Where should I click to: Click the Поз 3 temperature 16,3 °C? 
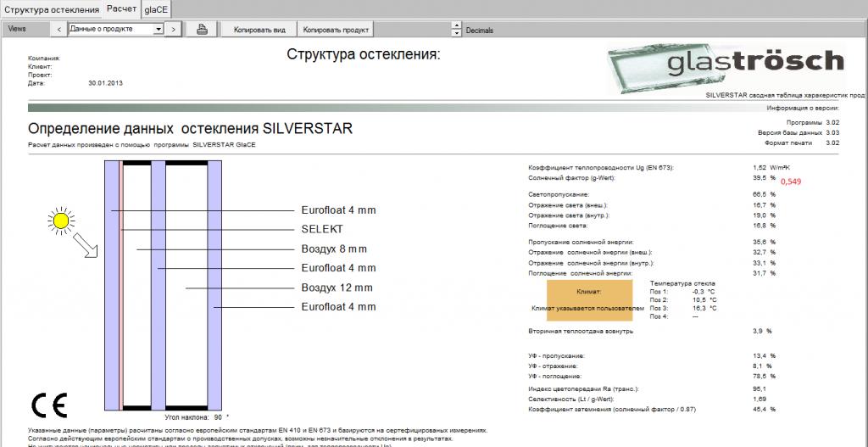[704, 308]
